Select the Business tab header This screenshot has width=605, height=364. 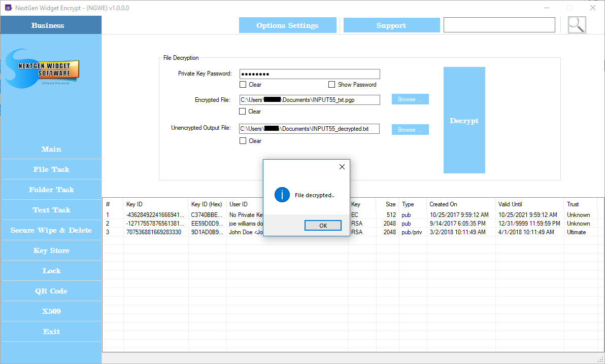(51, 25)
